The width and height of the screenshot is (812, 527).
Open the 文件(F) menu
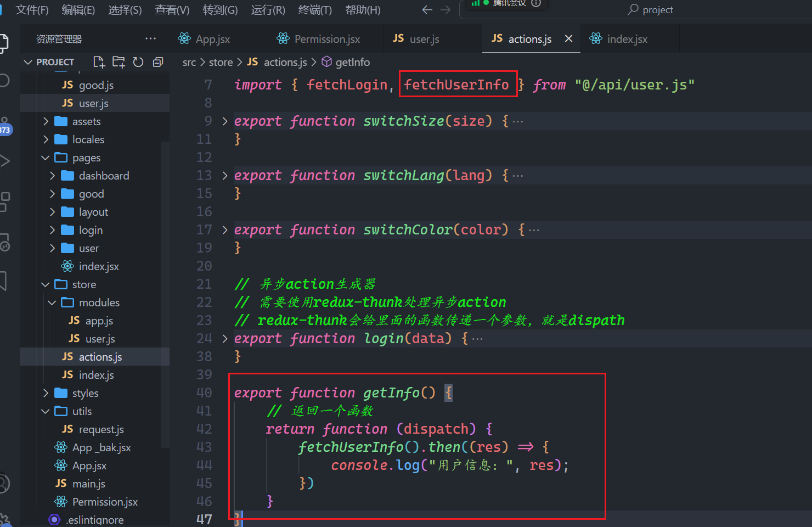pyautogui.click(x=32, y=10)
